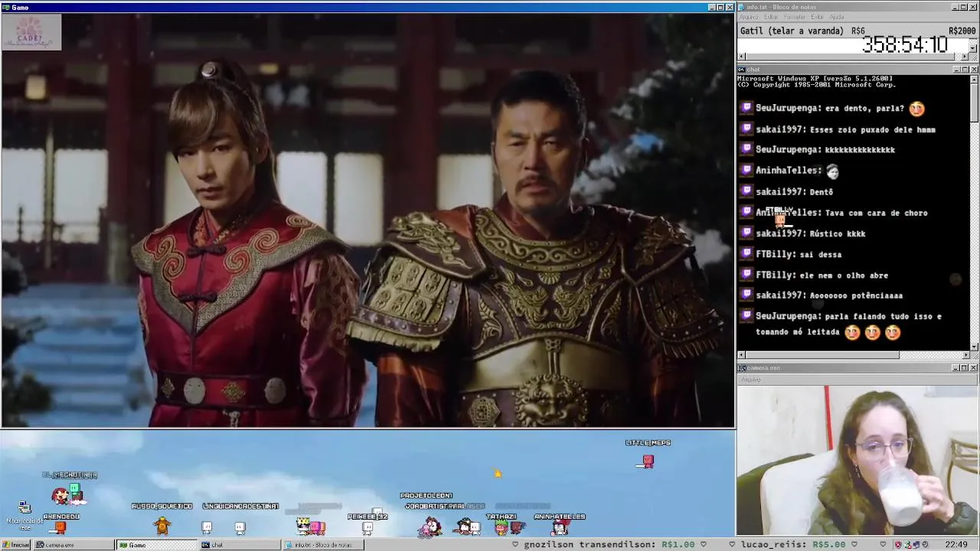Image resolution: width=980 pixels, height=551 pixels.
Task: Open Editar menu in Bloco de notas
Action: 771,17
